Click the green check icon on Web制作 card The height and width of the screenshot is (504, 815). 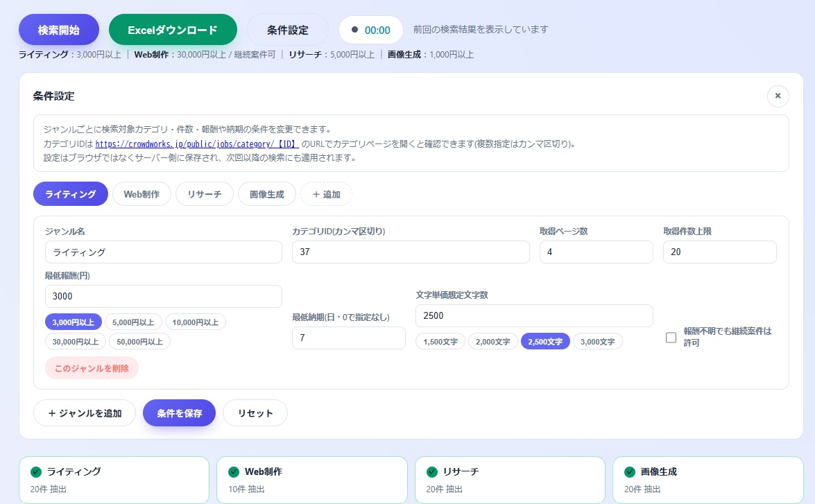coord(234,472)
